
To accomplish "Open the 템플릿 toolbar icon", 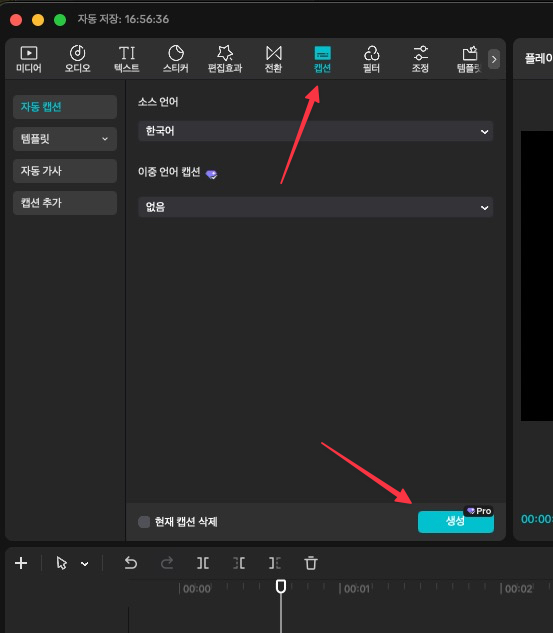I will 469,59.
